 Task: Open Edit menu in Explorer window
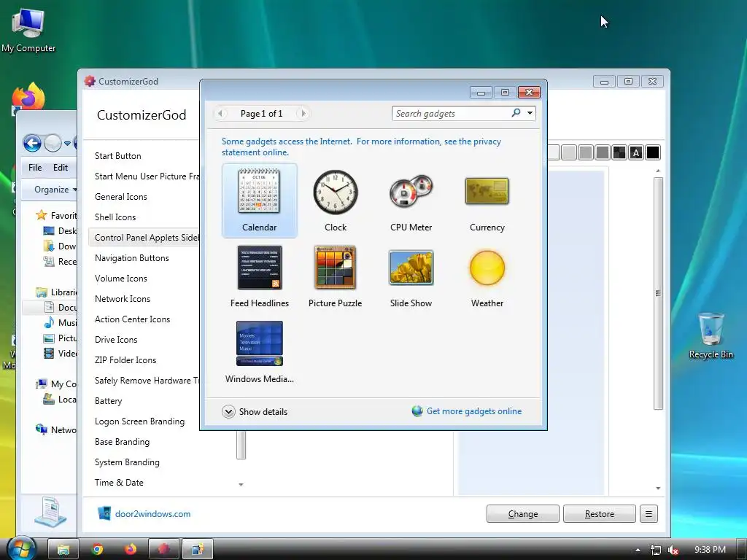[x=60, y=168]
